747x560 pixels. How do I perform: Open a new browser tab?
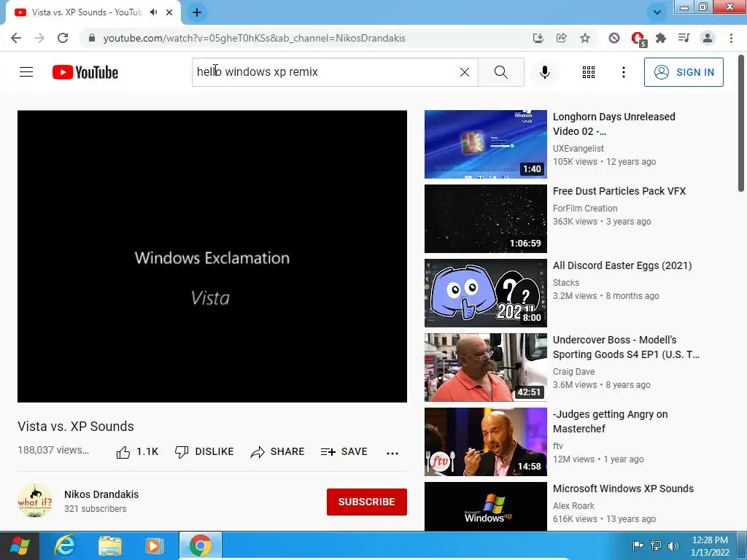tap(197, 12)
